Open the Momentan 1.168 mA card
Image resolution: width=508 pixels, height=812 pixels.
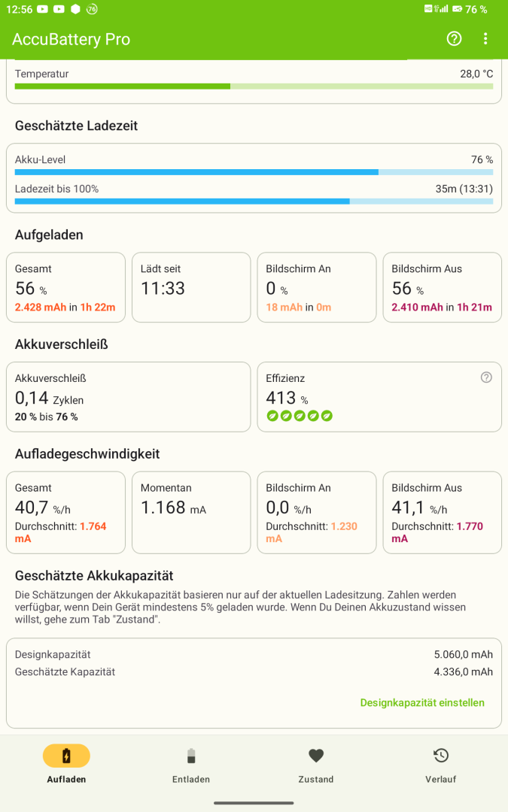coord(191,513)
